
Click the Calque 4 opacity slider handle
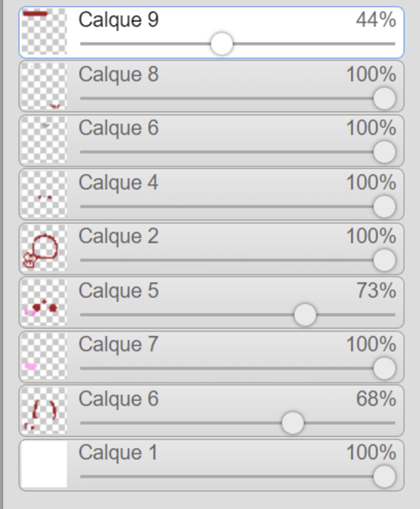[x=384, y=206]
